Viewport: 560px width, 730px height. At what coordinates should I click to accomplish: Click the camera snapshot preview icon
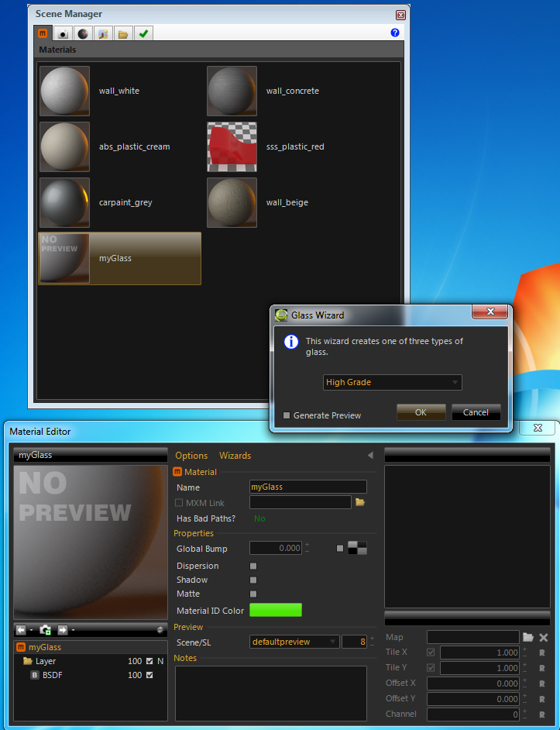click(x=45, y=630)
